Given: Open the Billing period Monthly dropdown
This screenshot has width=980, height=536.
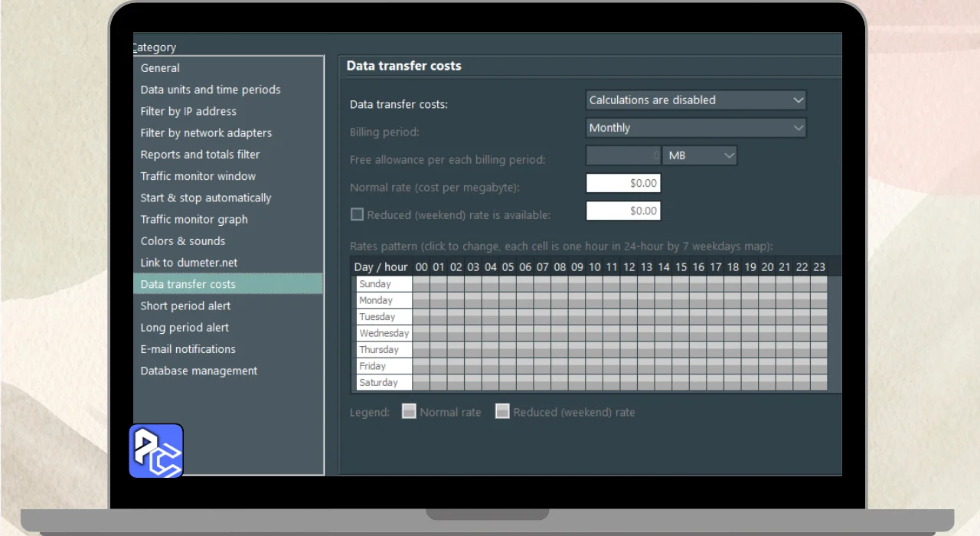Looking at the screenshot, I should [696, 128].
